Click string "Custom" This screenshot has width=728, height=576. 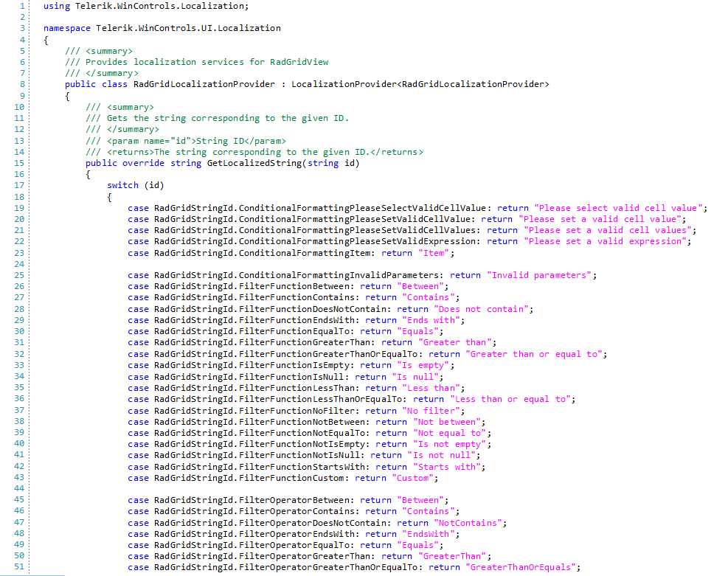[412, 478]
